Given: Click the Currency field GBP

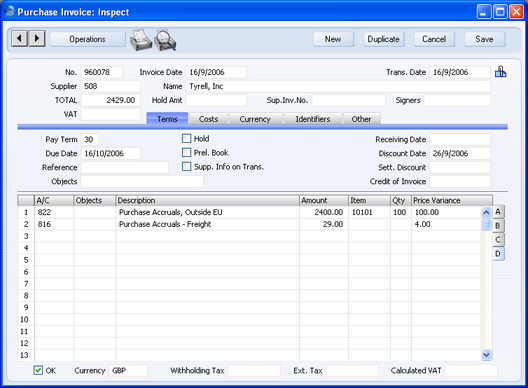Looking at the screenshot, I should point(128,370).
